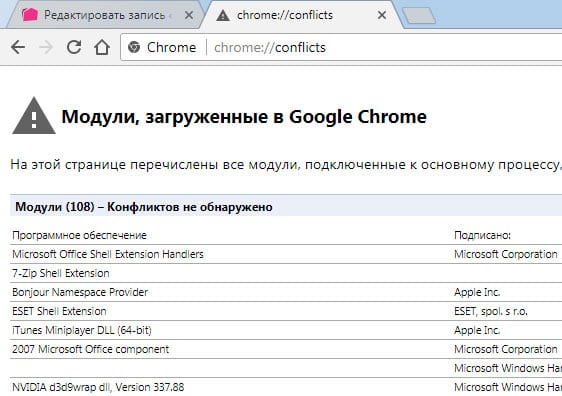Select the 2007 Microsoft Office component row
Image resolution: width=562 pixels, height=396 pixels.
(286, 349)
